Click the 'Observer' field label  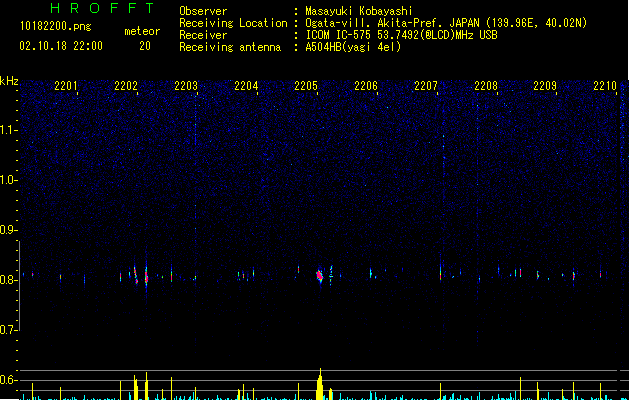pyautogui.click(x=203, y=11)
